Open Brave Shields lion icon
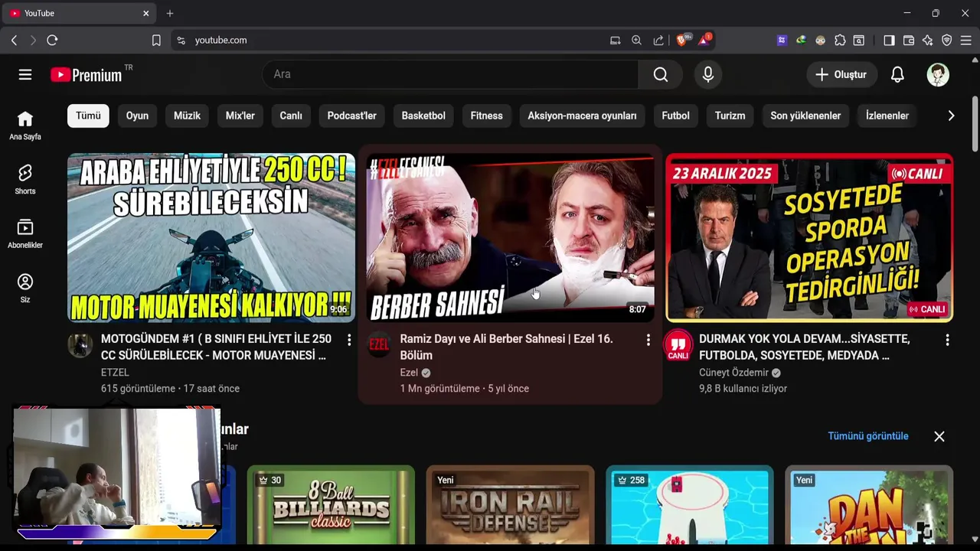The image size is (980, 551). click(681, 40)
